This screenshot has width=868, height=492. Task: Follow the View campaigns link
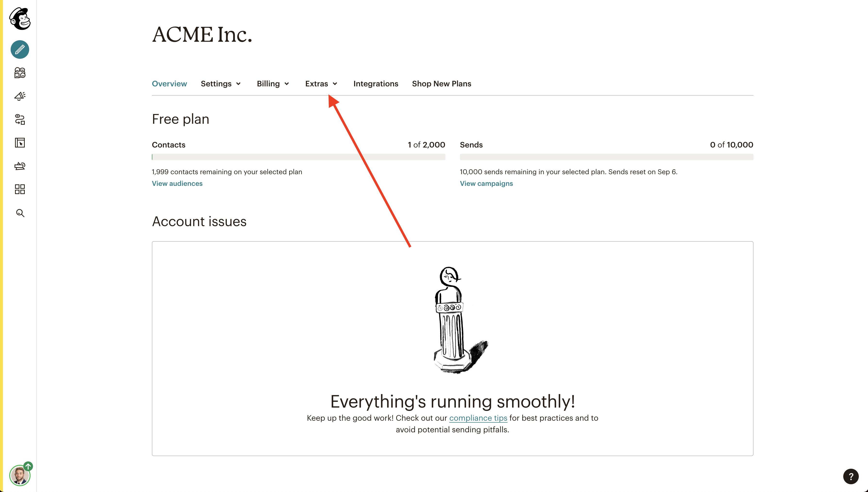click(x=486, y=183)
